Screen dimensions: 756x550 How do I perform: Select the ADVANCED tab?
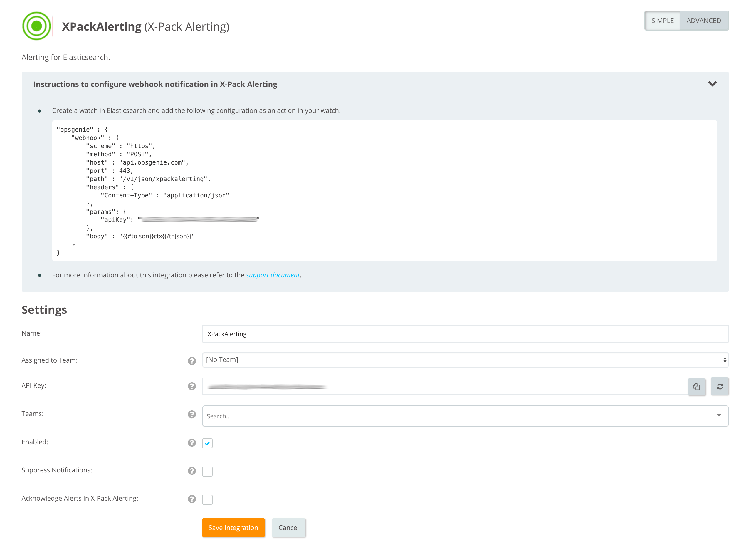[704, 20]
